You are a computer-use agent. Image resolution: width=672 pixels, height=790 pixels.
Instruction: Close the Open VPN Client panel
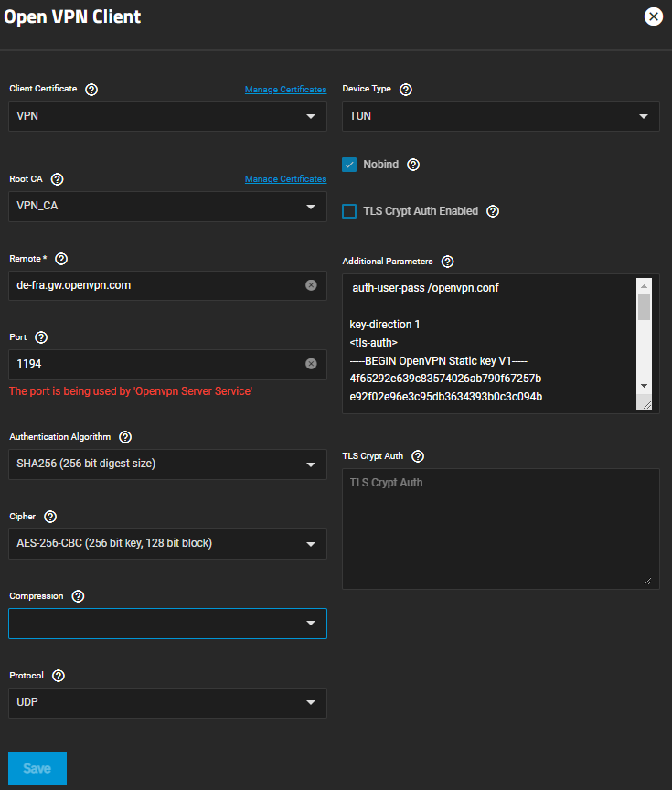point(654,16)
